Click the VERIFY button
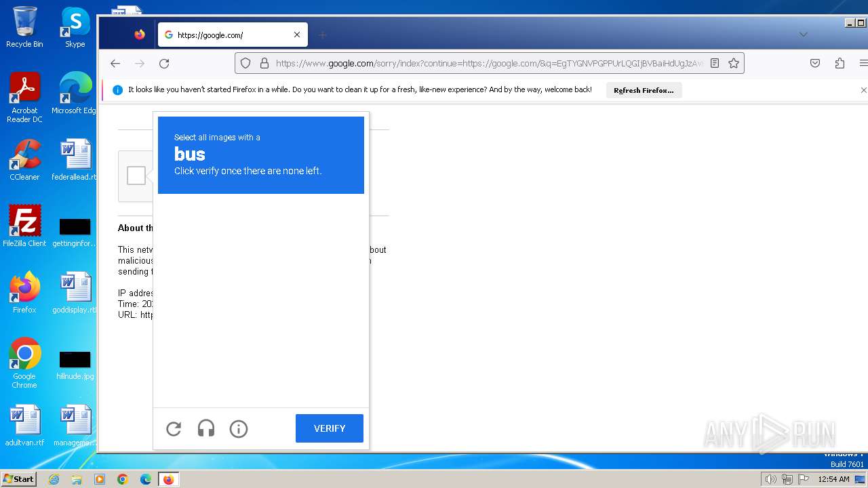868x488 pixels. [330, 428]
